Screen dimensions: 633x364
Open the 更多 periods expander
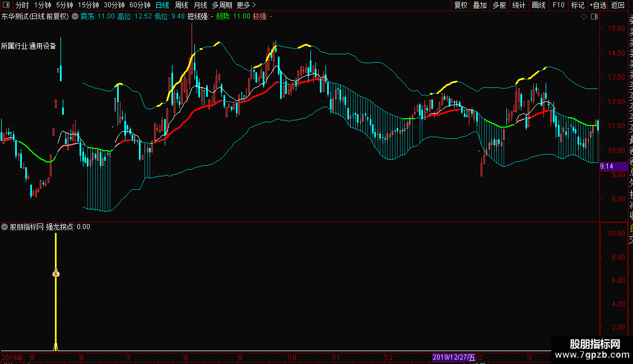click(x=246, y=5)
